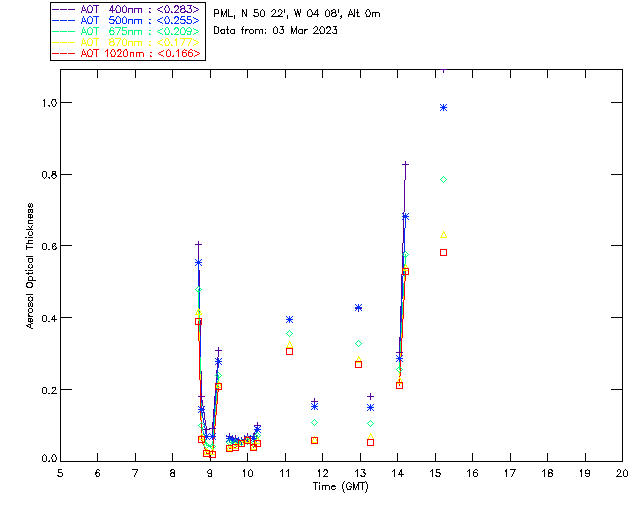Click the blue asterisk data point near 1.0
The height and width of the screenshot is (512, 640).
(444, 108)
